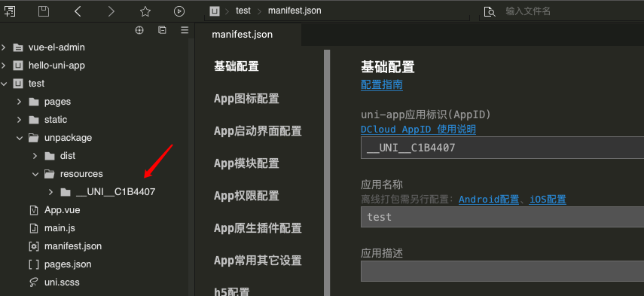Select main.js file name in tree
This screenshot has height=296, width=644.
tap(60, 228)
